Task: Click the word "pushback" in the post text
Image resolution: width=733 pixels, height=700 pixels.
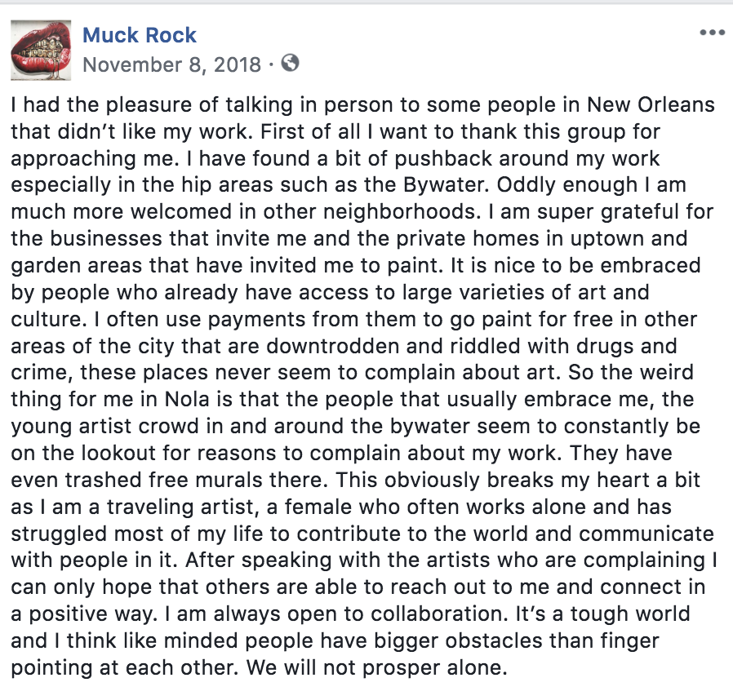Action: (x=443, y=158)
